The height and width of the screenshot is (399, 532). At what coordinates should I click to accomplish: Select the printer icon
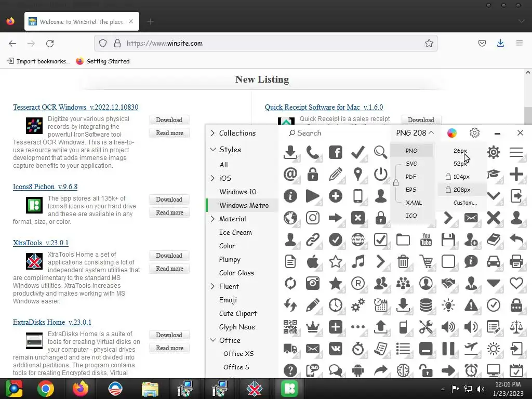pyautogui.click(x=516, y=262)
